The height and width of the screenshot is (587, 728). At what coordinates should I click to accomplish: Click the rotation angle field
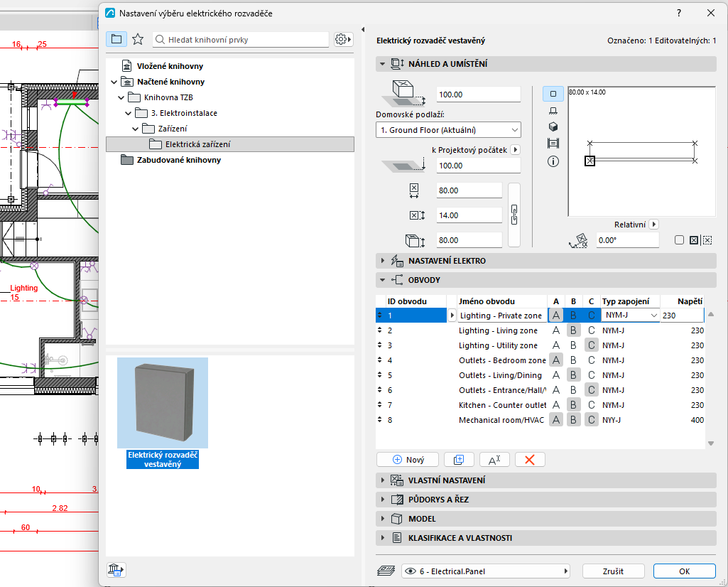point(627,240)
